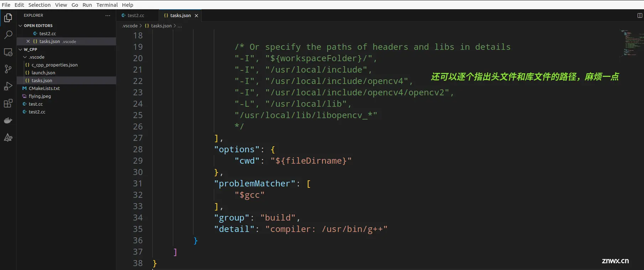
Task: Open the Edit menu
Action: [19, 5]
